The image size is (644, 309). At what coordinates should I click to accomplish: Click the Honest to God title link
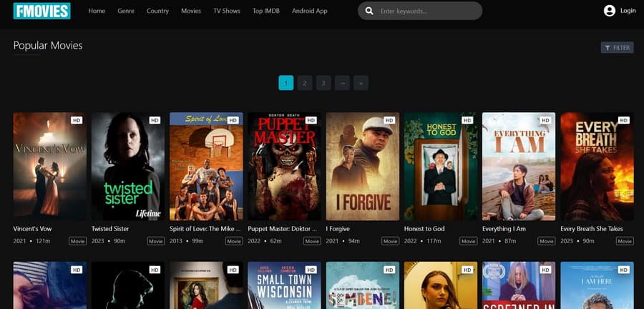424,229
